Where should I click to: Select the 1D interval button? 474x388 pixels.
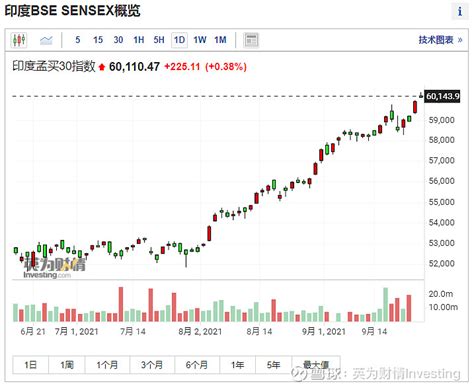(179, 40)
